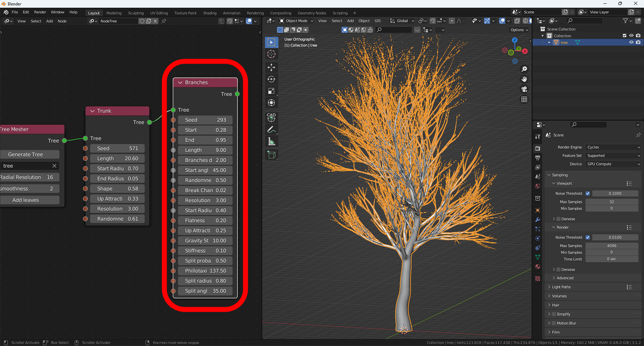This screenshot has width=644, height=346.
Task: Switch to the Shading workspace tab
Action: click(209, 13)
